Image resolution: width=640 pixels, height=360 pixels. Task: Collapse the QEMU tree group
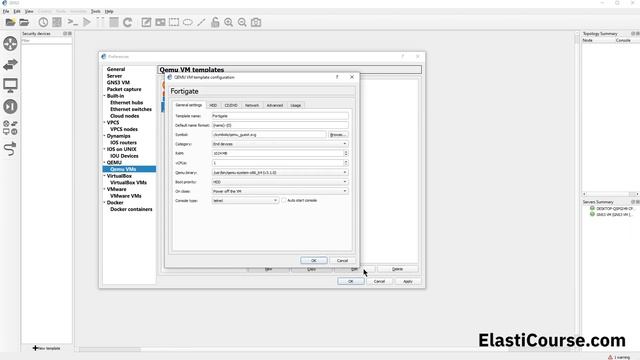coord(104,162)
